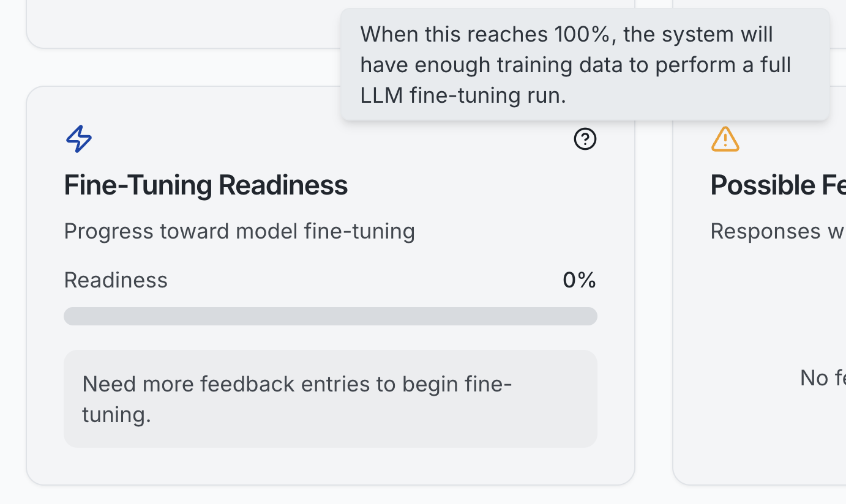This screenshot has height=504, width=846.
Task: Click empty space below the notice box in card
Action: coord(331,465)
